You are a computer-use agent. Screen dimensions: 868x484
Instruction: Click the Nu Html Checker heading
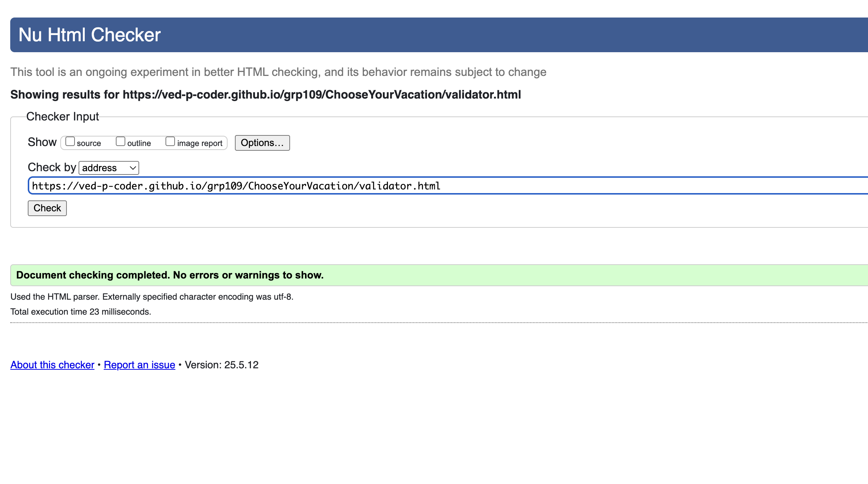tap(90, 35)
